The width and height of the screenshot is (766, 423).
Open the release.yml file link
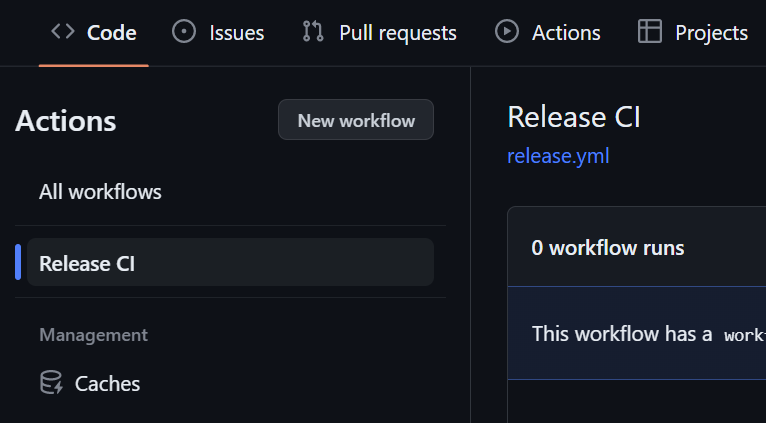[x=558, y=156]
